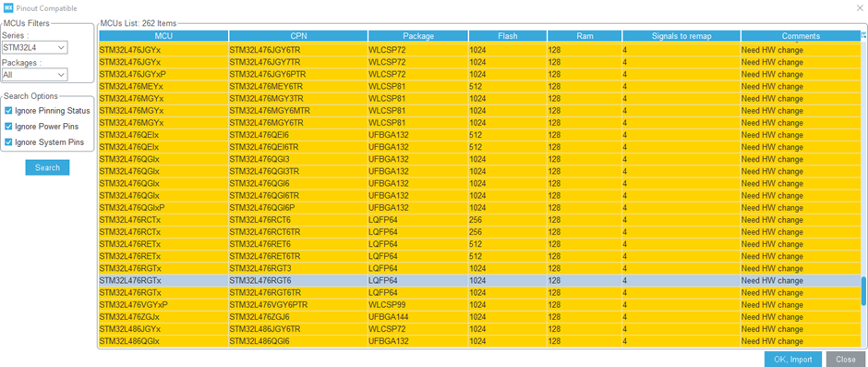
Task: Click MCU cell STM32L486JGYx
Action: (x=163, y=329)
